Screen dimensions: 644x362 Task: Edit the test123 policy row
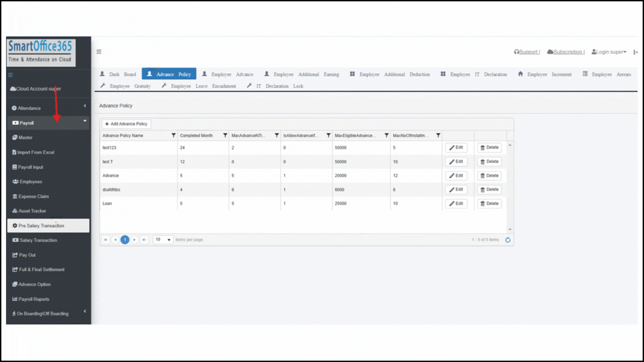456,147
